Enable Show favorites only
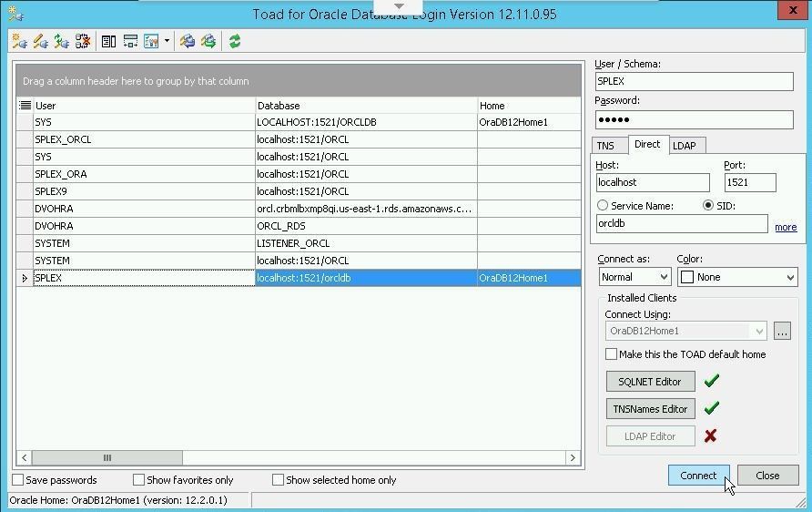 [138, 480]
